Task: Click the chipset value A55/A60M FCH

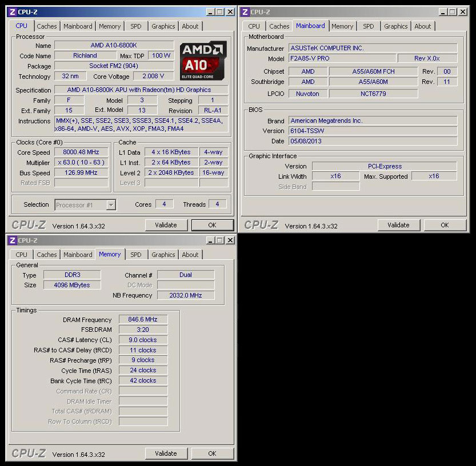Action: 373,71
